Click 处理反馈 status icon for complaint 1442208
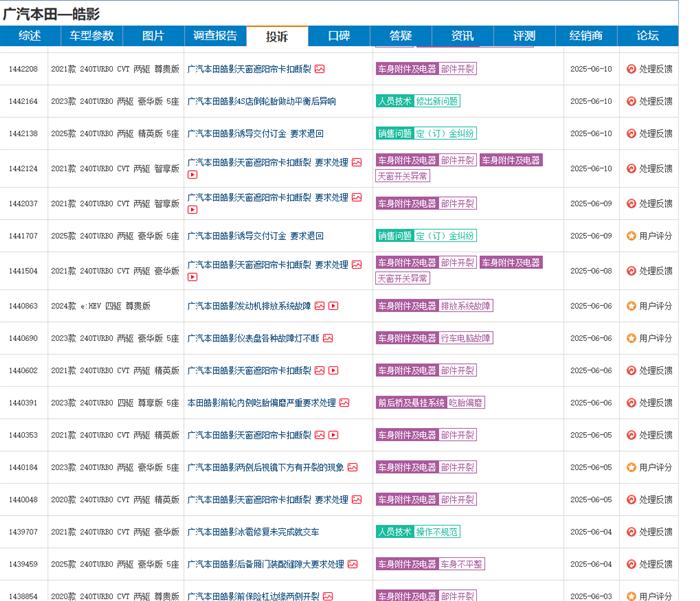 pyautogui.click(x=631, y=69)
